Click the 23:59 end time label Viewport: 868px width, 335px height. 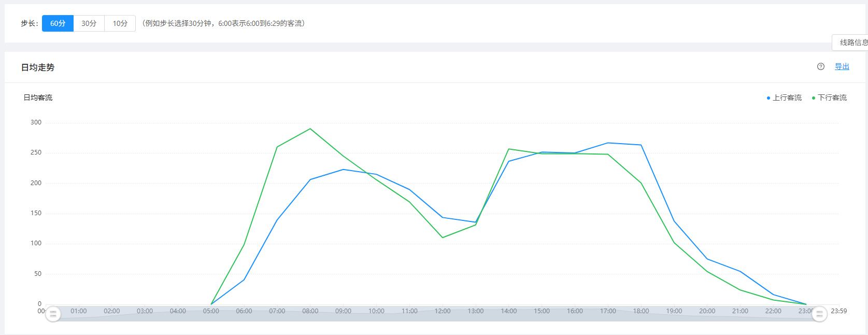(838, 311)
